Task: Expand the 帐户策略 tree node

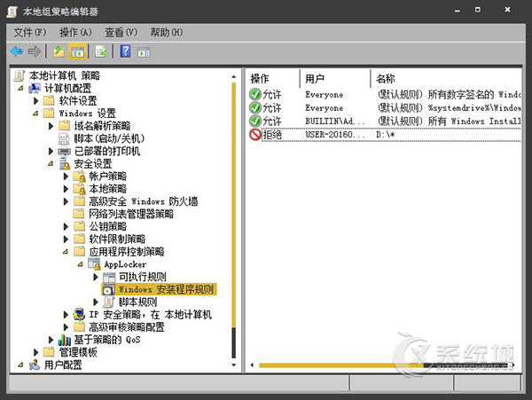Action: pos(65,176)
